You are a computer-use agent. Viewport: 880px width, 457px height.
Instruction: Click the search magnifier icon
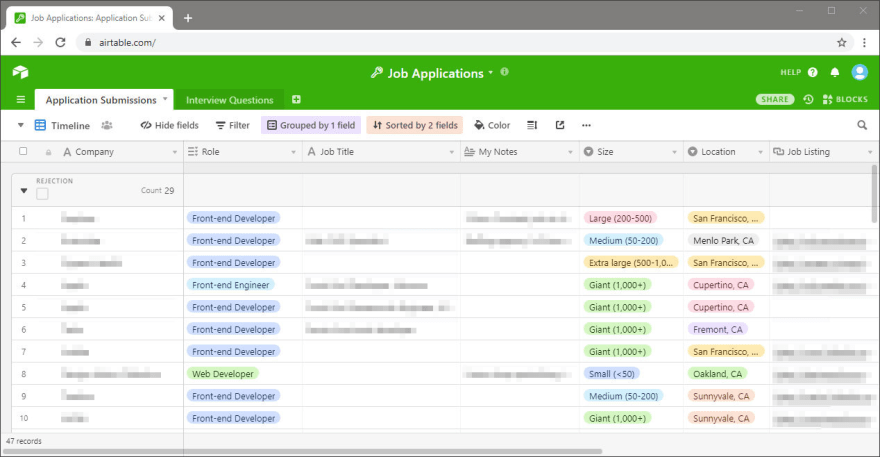pos(862,125)
